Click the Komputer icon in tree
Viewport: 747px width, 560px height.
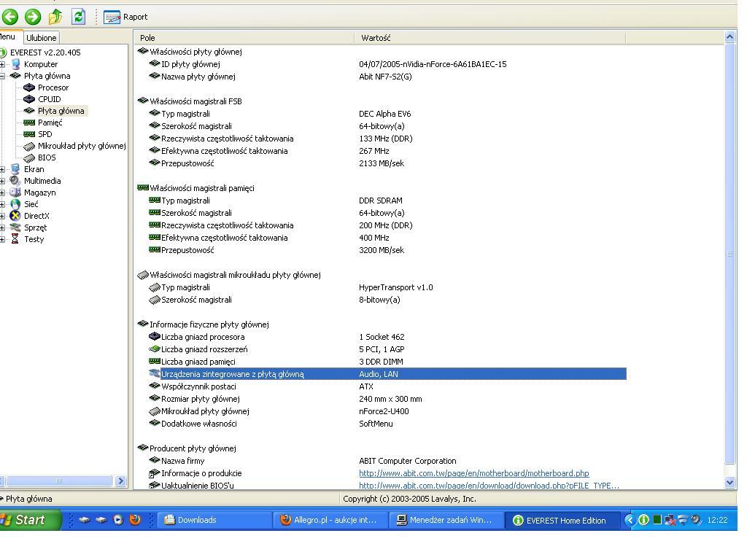point(16,64)
